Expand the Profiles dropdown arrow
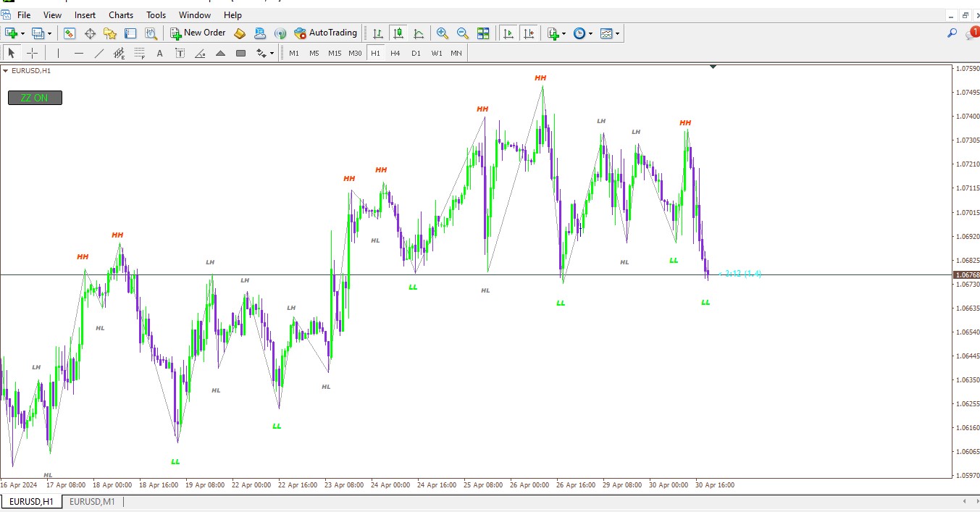980x512 pixels. (49, 33)
